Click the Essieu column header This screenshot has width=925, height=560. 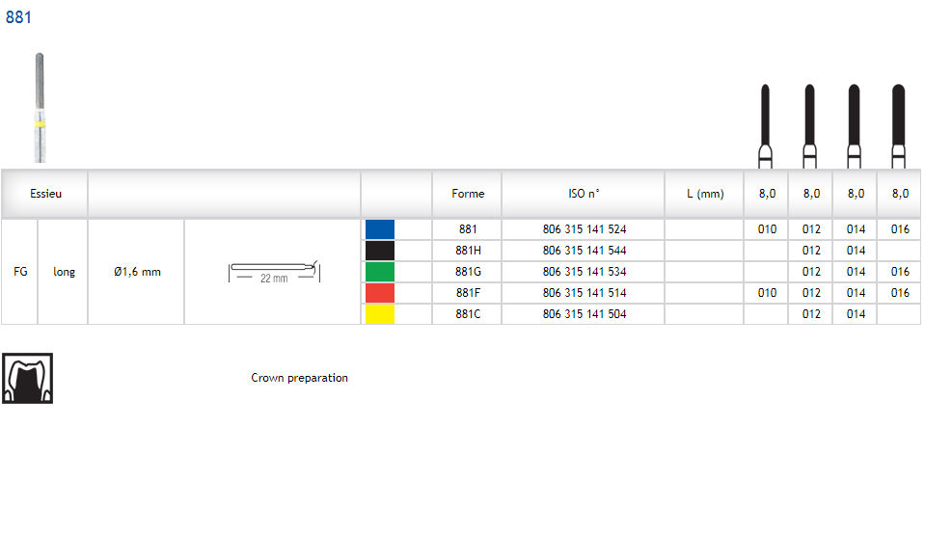45,194
